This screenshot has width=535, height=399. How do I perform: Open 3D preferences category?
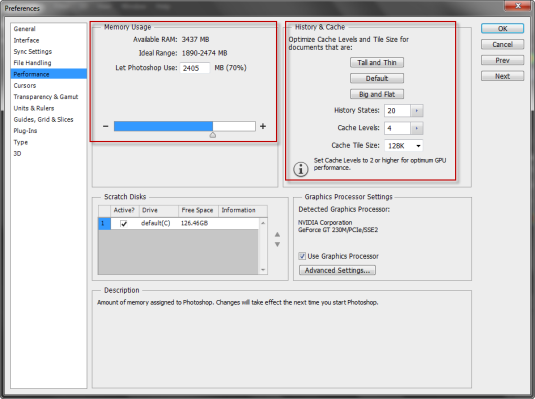pos(17,154)
